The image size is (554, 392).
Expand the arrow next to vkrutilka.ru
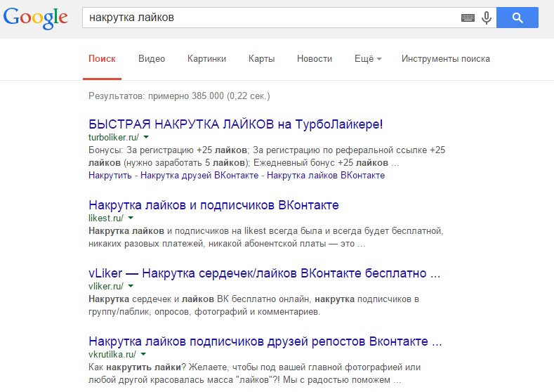point(143,355)
